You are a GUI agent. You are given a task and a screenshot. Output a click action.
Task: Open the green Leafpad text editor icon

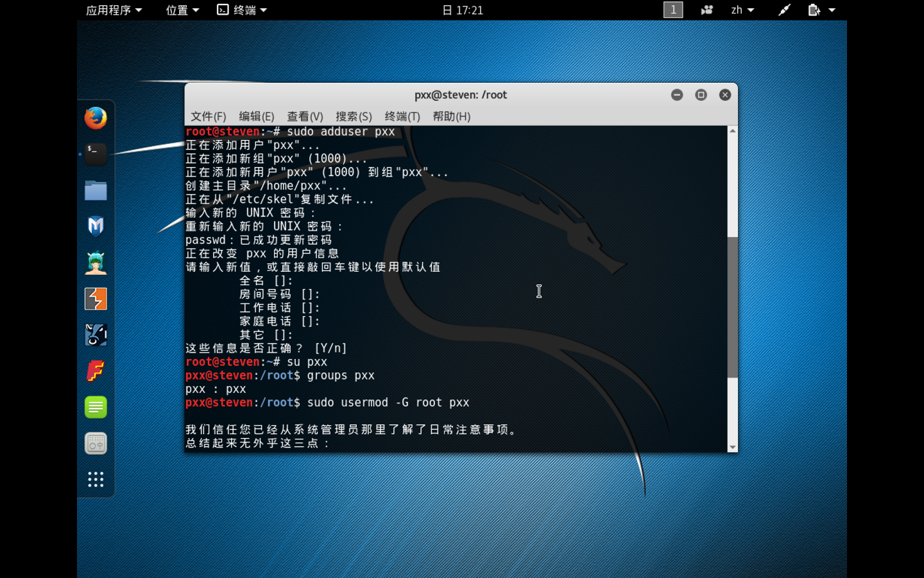pyautogui.click(x=96, y=407)
